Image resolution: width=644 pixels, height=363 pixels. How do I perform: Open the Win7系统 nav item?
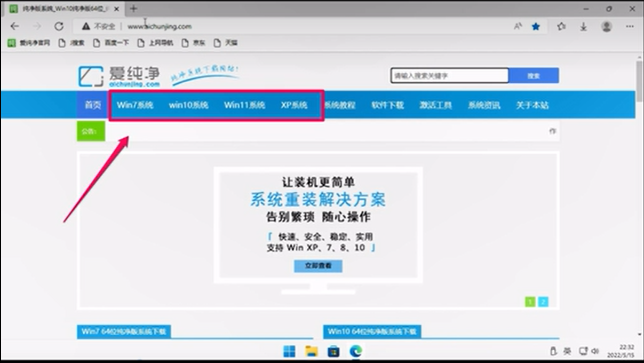tap(135, 105)
